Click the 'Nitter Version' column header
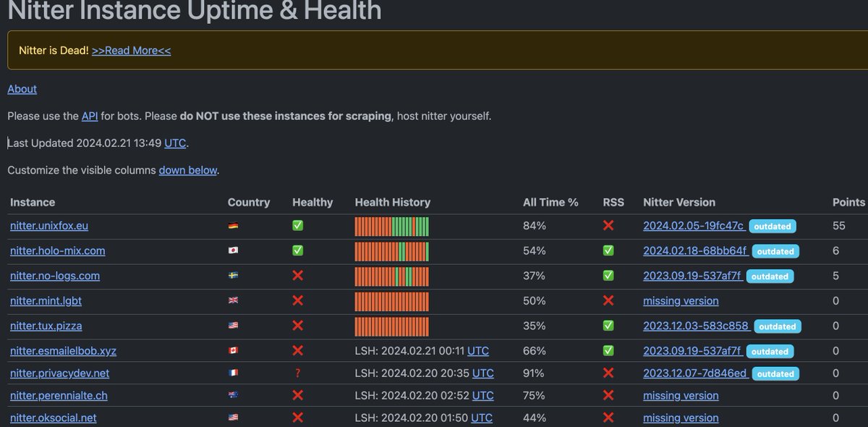This screenshot has width=868, height=427. point(679,202)
